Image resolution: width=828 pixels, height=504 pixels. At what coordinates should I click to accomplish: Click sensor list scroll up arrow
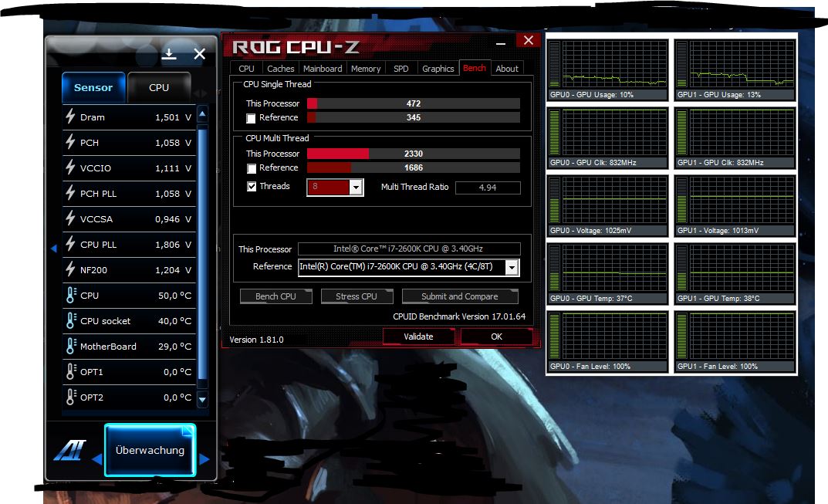pos(202,113)
